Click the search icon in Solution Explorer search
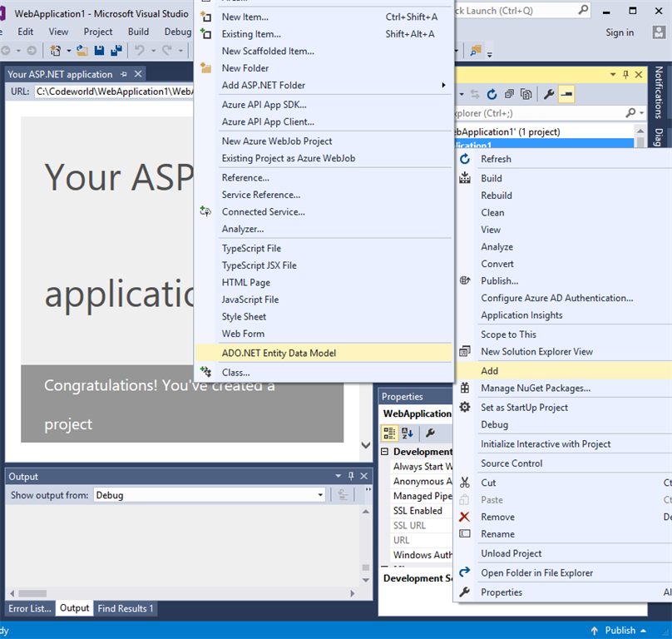 tap(630, 113)
